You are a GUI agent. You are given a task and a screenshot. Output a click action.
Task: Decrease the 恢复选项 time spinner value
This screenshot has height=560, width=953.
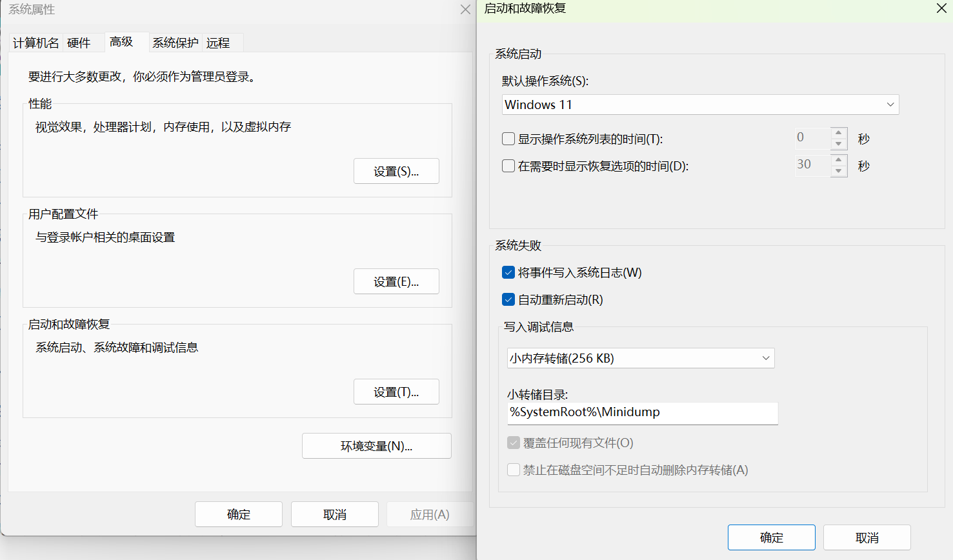(x=839, y=171)
